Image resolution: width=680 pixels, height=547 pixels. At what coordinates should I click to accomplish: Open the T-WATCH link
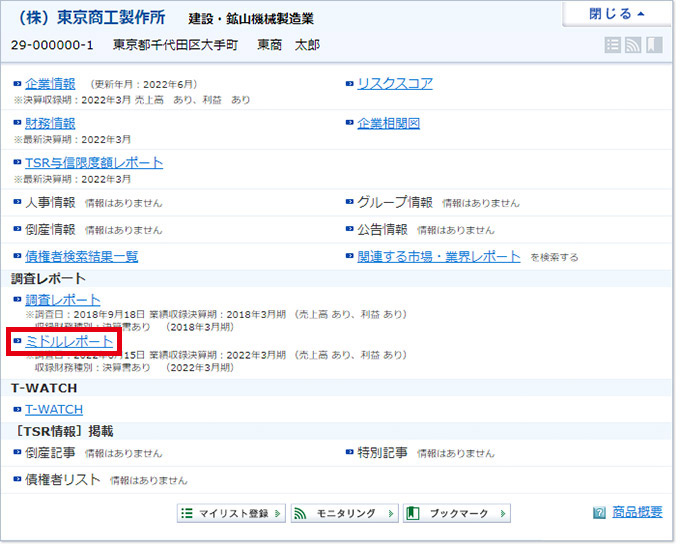(x=54, y=409)
